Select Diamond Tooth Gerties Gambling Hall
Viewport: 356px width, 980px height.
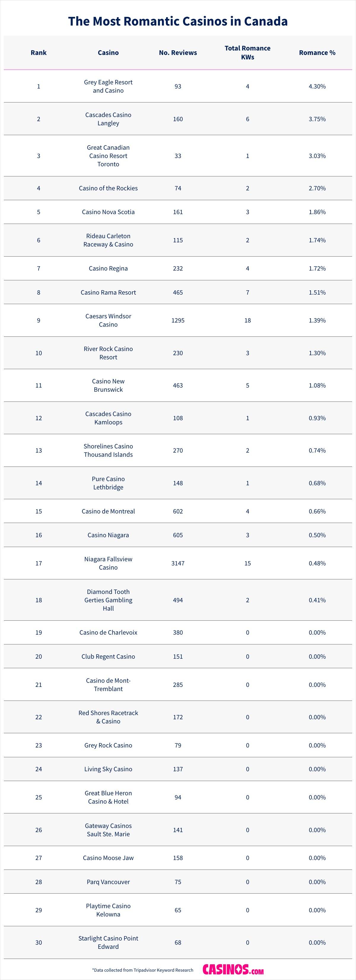[108, 600]
